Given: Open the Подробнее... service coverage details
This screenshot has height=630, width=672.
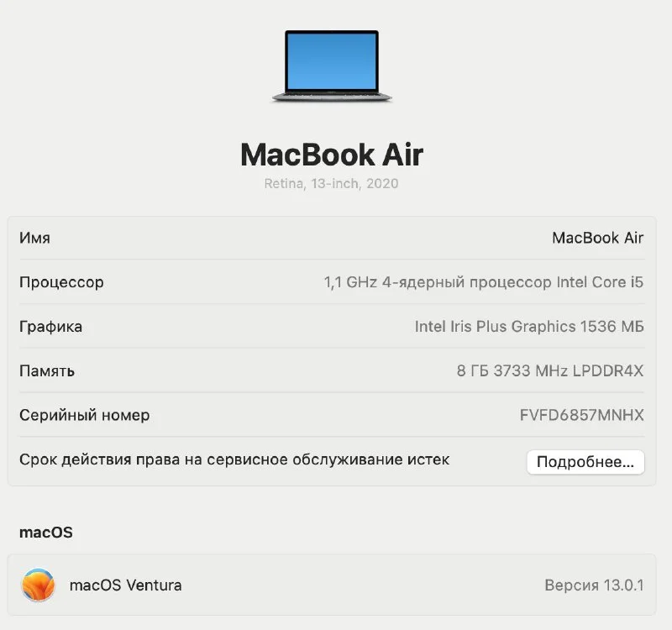Looking at the screenshot, I should tap(585, 462).
